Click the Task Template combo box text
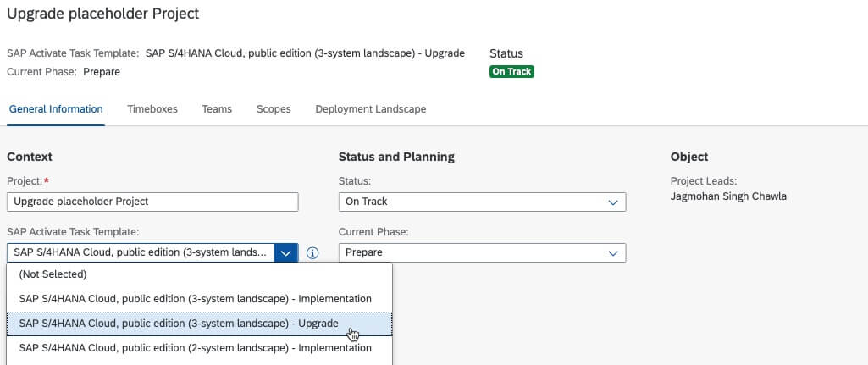868x365 pixels. pos(141,252)
